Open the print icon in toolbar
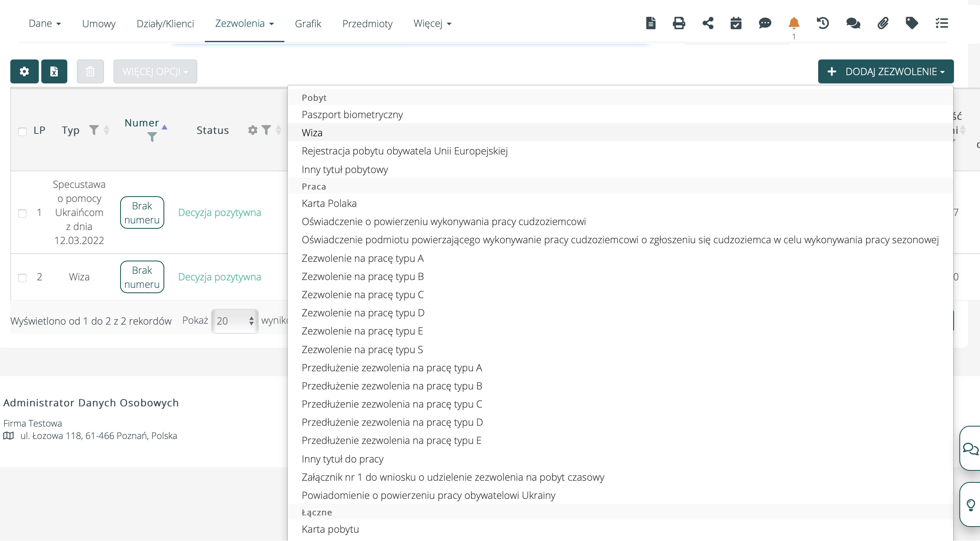The width and height of the screenshot is (980, 541). 679,23
